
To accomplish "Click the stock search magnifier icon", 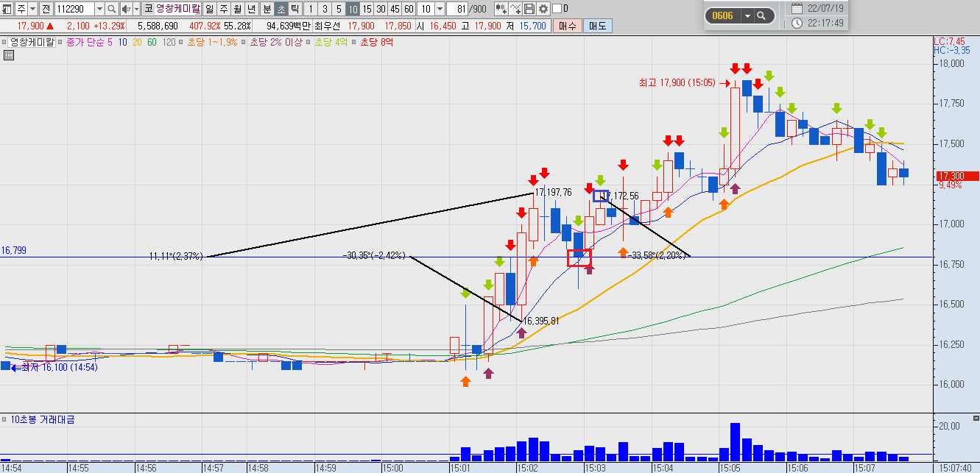I will coord(112,9).
